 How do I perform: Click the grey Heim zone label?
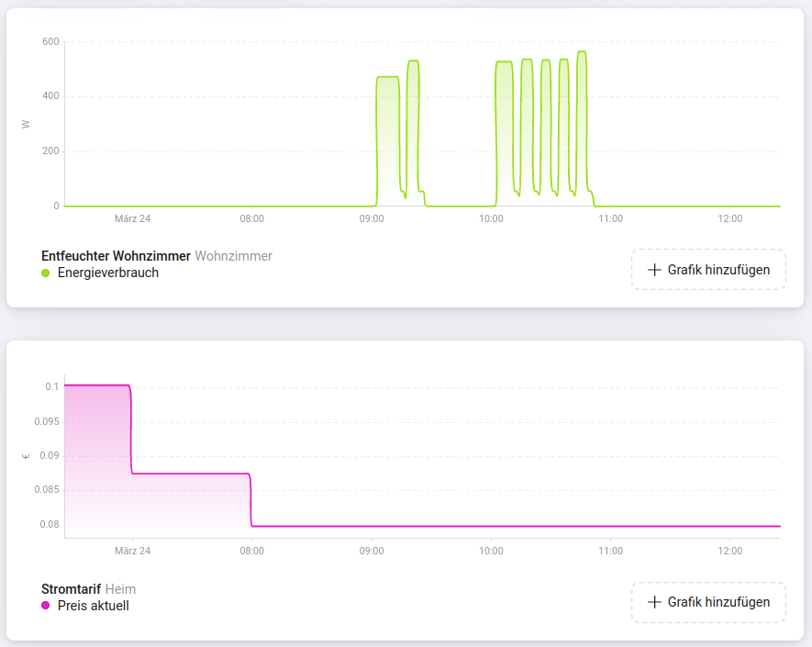[120, 589]
